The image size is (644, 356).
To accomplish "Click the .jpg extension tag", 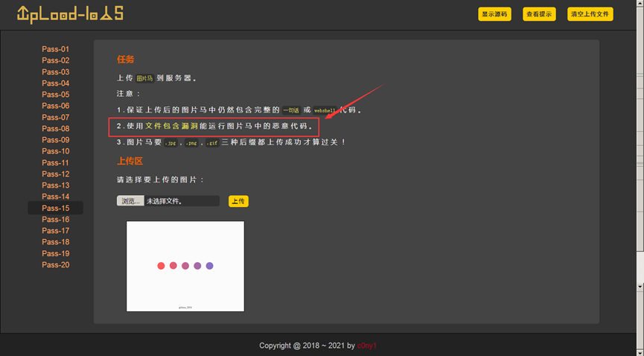I will [x=170, y=143].
